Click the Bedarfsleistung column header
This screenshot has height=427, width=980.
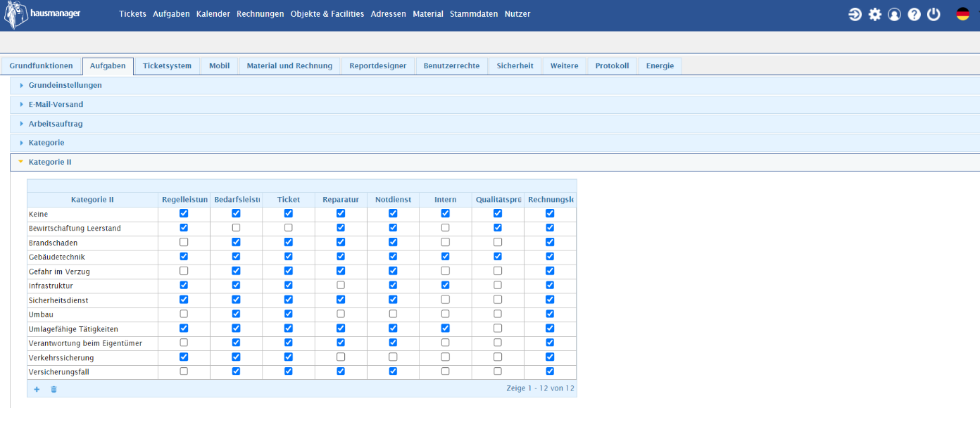coord(237,200)
